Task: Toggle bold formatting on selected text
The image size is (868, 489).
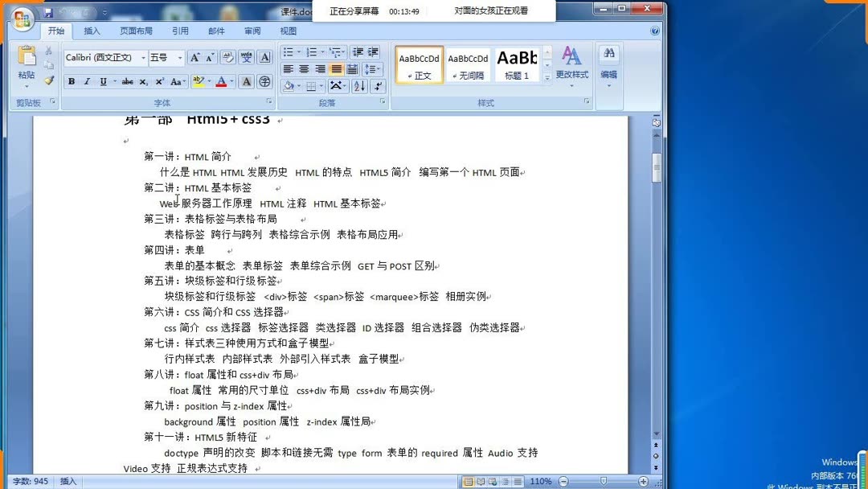Action: (x=72, y=82)
